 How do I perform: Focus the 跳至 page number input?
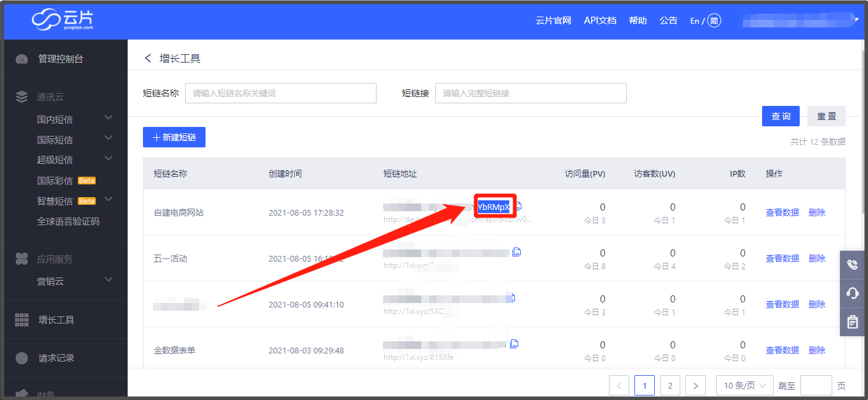coord(816,385)
